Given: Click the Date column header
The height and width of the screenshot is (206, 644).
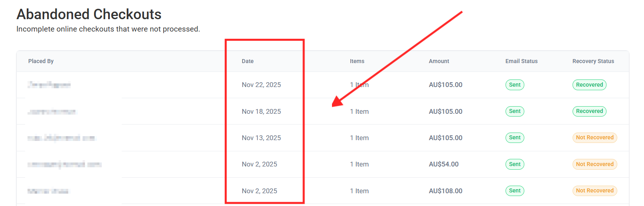Looking at the screenshot, I should 247,61.
